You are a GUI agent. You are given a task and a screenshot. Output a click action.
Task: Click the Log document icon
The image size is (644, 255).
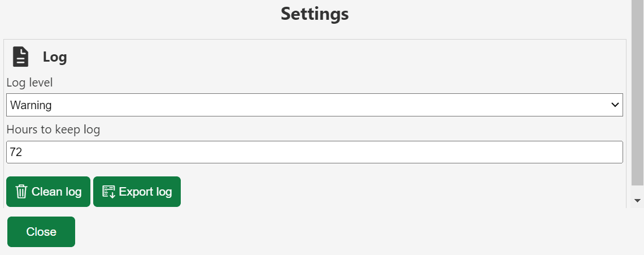pyautogui.click(x=21, y=57)
